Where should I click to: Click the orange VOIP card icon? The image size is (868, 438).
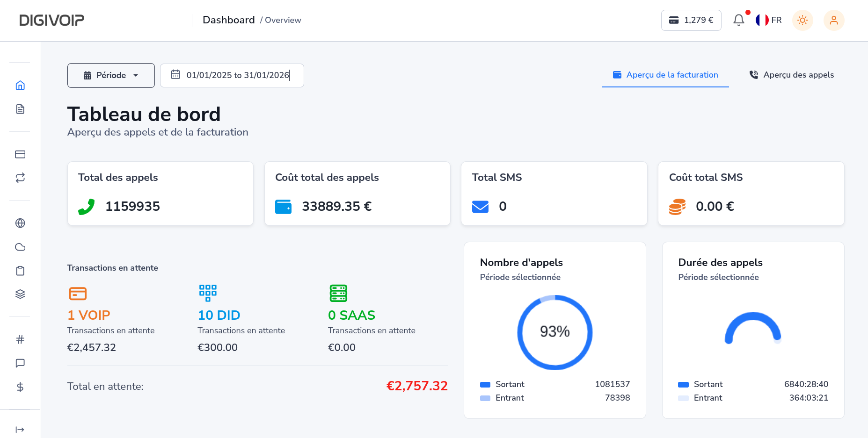click(x=78, y=294)
